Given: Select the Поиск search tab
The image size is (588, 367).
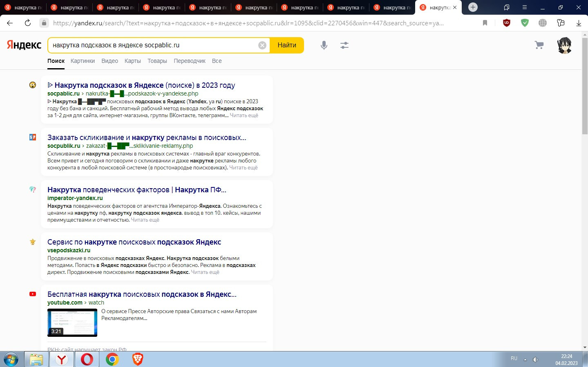Looking at the screenshot, I should pos(56,61).
